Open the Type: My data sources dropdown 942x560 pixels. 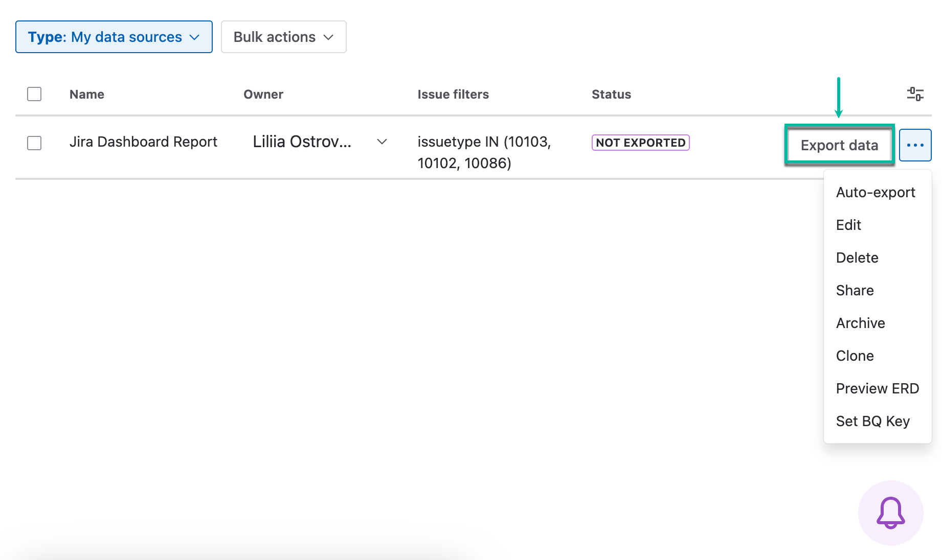tap(114, 37)
